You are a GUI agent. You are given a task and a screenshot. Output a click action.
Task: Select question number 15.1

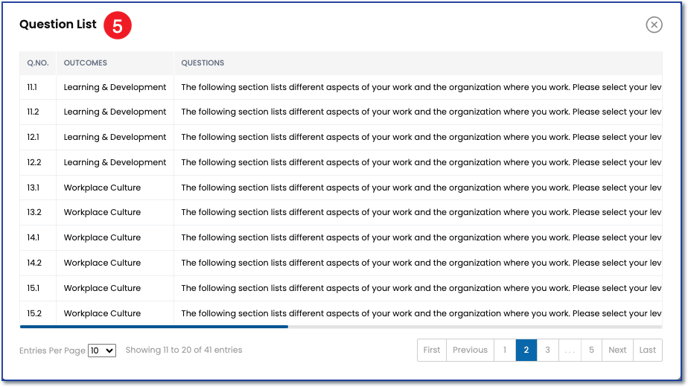[x=33, y=288]
